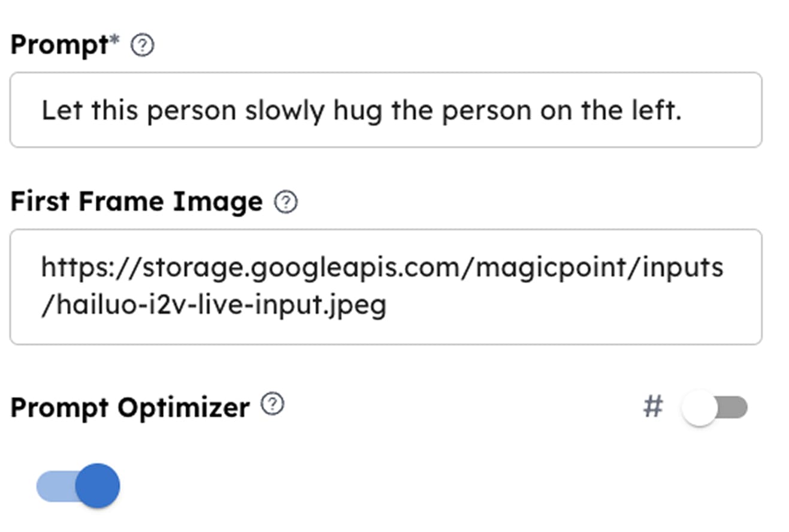Viewport: 789px width, 532px height.
Task: Click the help icon beside Prompt
Action: pyautogui.click(x=142, y=46)
